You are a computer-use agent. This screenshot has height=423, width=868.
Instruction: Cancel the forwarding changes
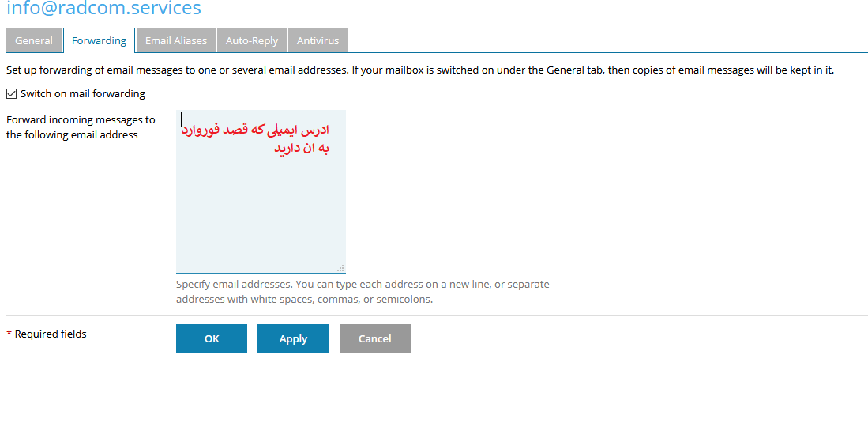[375, 338]
